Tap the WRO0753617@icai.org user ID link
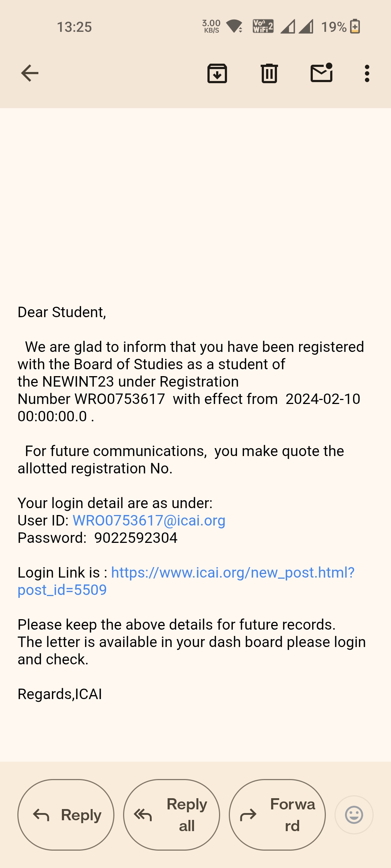Image resolution: width=391 pixels, height=868 pixels. [x=149, y=520]
